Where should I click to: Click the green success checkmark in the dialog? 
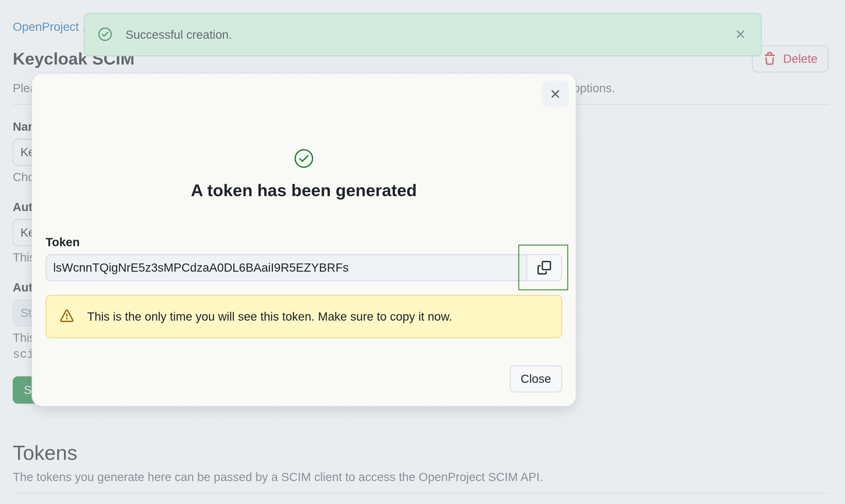tap(303, 159)
